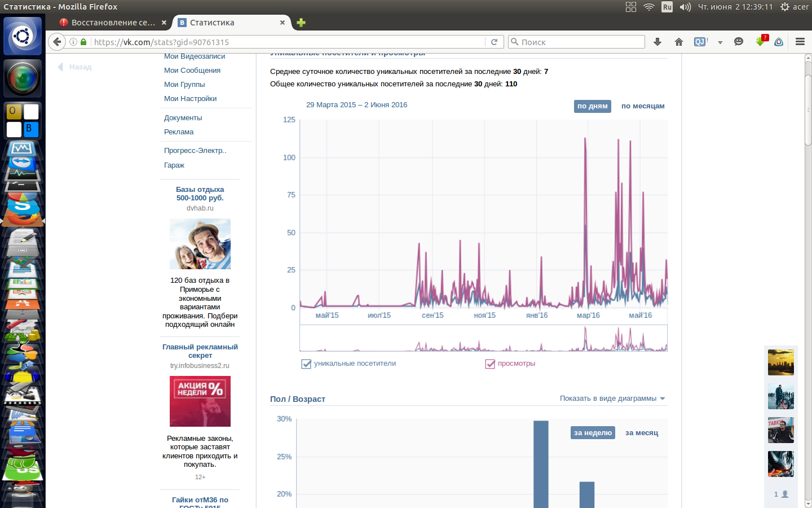The width and height of the screenshot is (812, 508).
Task: Click the travel ad image with two people
Action: pyautogui.click(x=200, y=244)
